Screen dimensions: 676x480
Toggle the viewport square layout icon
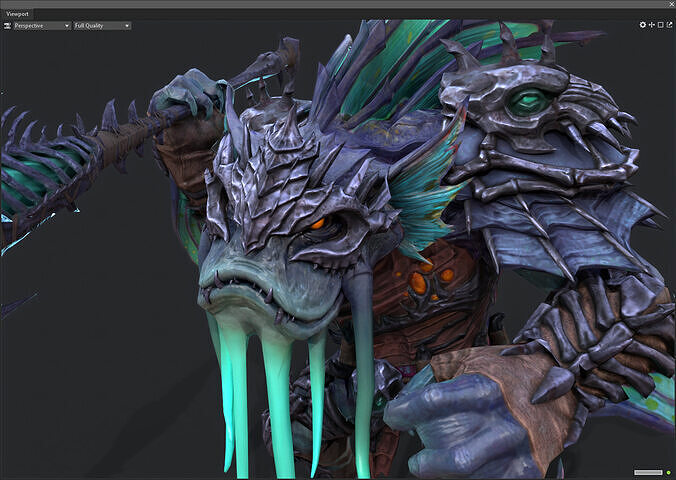click(x=660, y=25)
